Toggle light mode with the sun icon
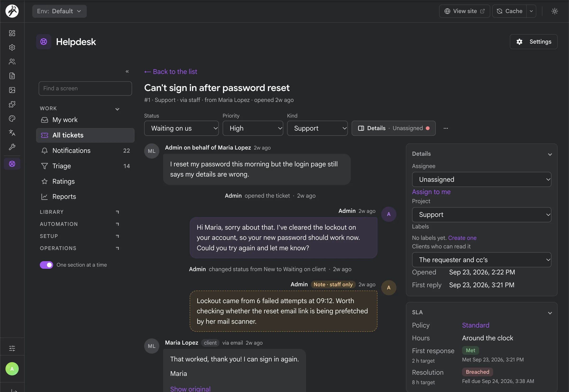The width and height of the screenshot is (569, 392). point(555,11)
